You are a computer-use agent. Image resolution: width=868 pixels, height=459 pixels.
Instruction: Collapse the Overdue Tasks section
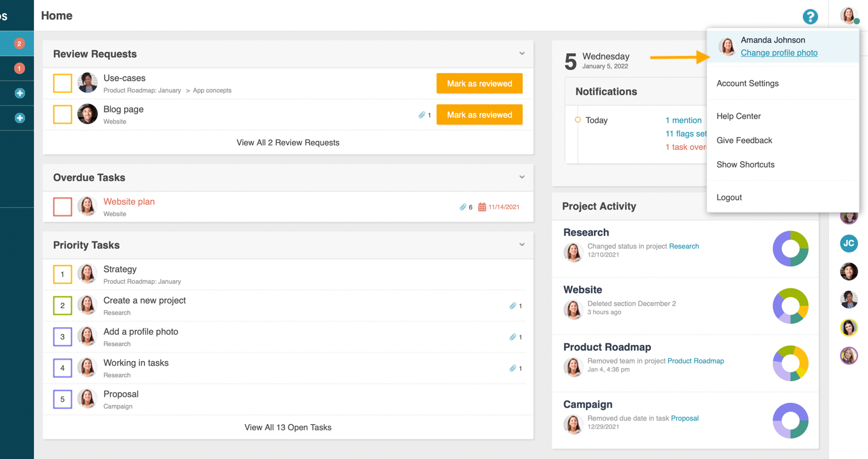click(x=521, y=177)
